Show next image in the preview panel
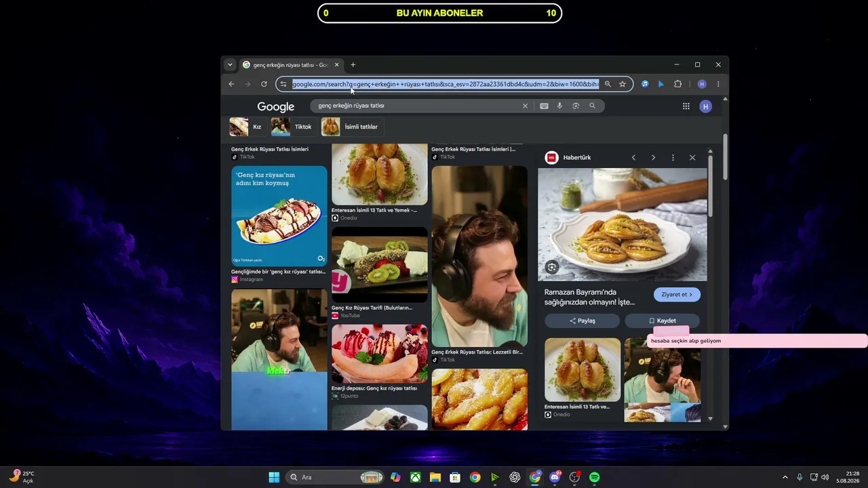 653,158
